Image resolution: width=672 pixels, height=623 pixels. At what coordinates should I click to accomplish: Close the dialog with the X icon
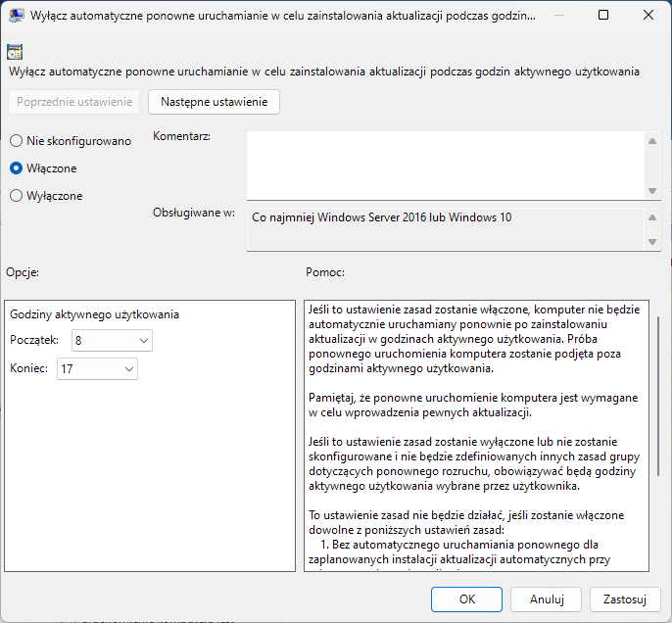point(648,15)
